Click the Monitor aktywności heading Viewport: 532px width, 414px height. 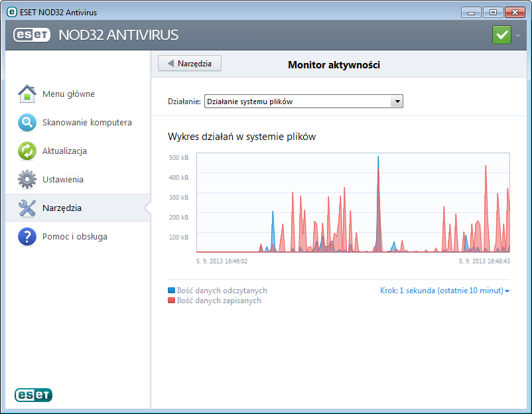coord(334,65)
